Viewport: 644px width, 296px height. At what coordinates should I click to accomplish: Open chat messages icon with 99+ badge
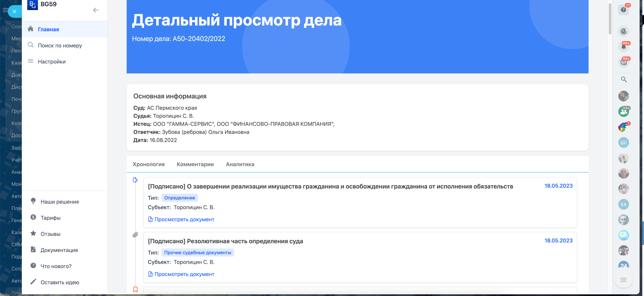(624, 62)
